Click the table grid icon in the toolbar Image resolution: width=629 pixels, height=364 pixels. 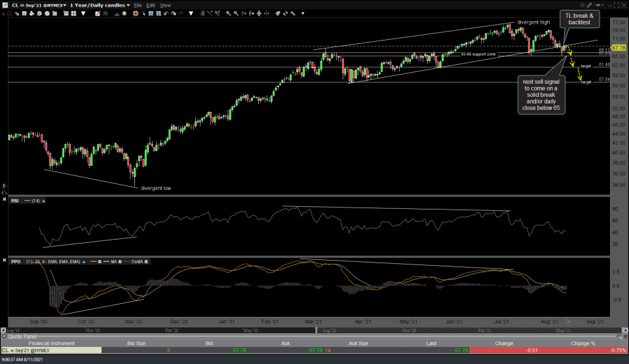(x=24, y=14)
